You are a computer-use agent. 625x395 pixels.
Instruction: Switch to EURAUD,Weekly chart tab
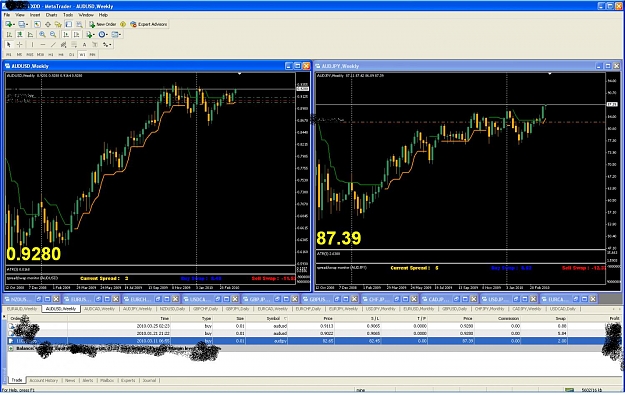(22, 309)
